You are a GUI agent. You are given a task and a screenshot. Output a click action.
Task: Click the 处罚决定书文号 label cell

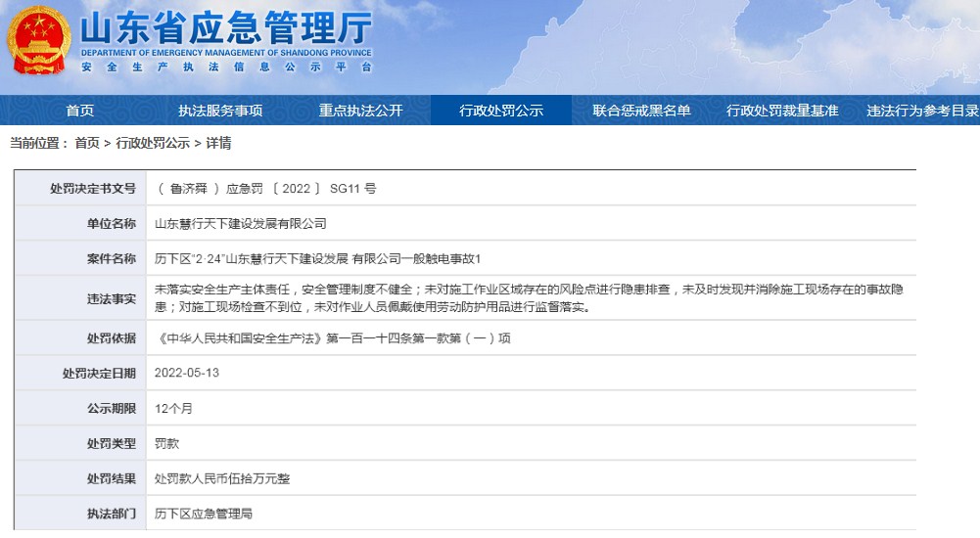(80, 189)
